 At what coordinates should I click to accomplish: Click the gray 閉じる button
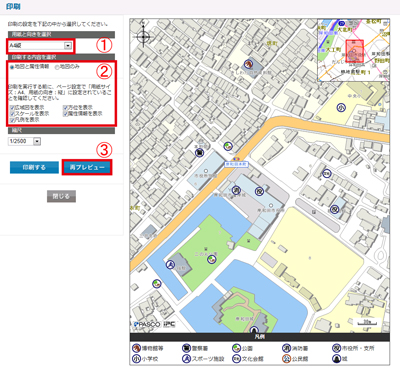coord(61,196)
